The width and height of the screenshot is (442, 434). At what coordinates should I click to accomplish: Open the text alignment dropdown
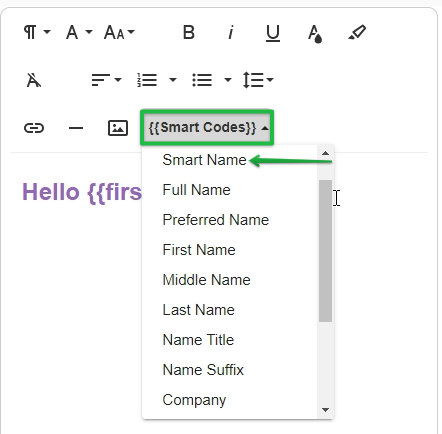[x=106, y=80]
